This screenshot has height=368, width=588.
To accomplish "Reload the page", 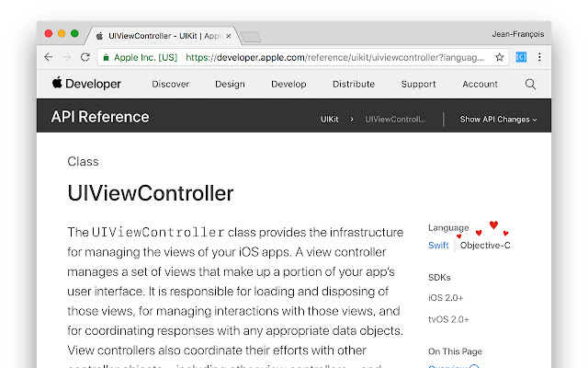I will coord(85,57).
